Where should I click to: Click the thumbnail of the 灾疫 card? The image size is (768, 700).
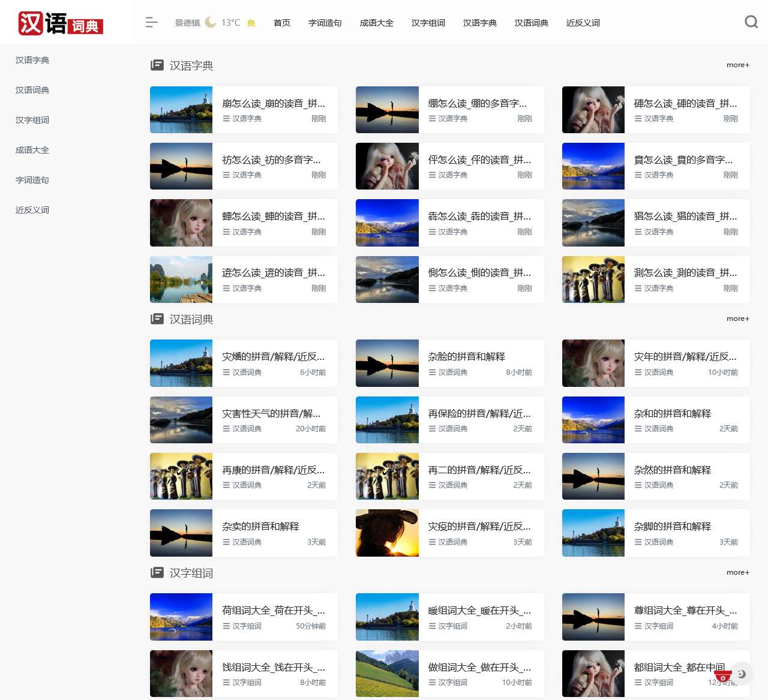387,533
